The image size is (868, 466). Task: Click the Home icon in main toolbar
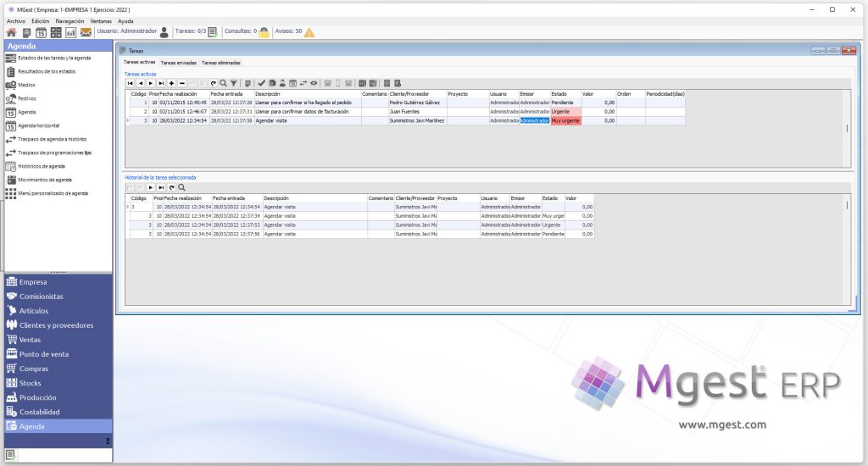(11, 33)
